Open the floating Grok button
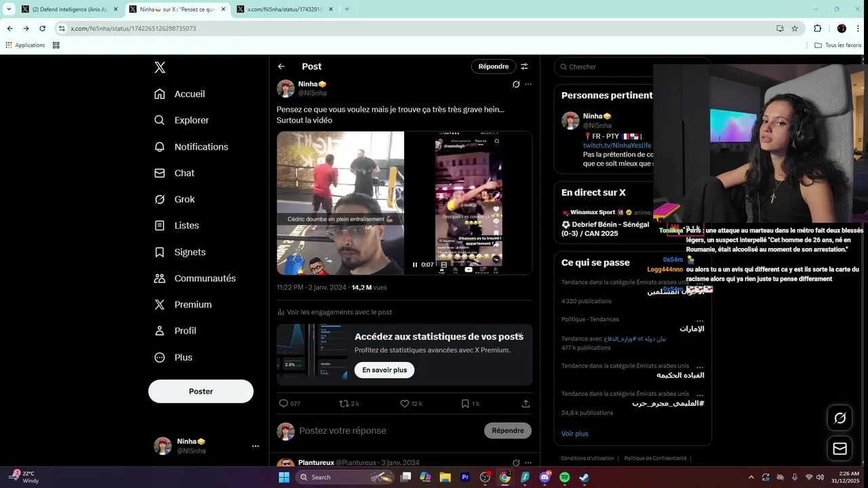 tap(840, 418)
